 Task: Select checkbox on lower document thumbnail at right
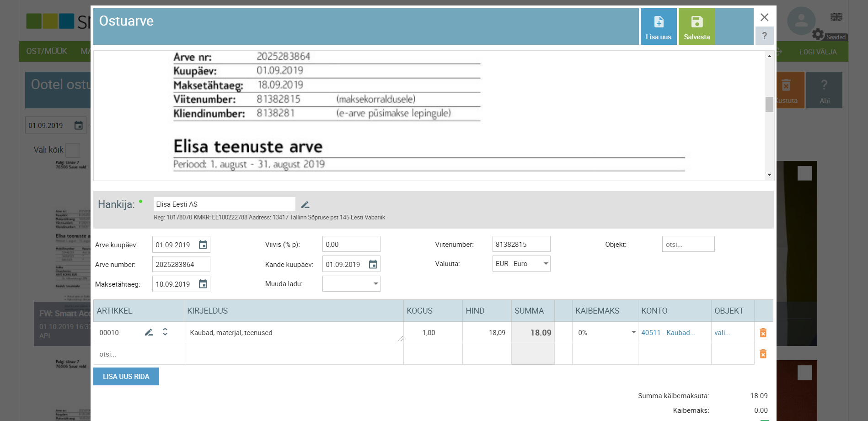pyautogui.click(x=805, y=373)
